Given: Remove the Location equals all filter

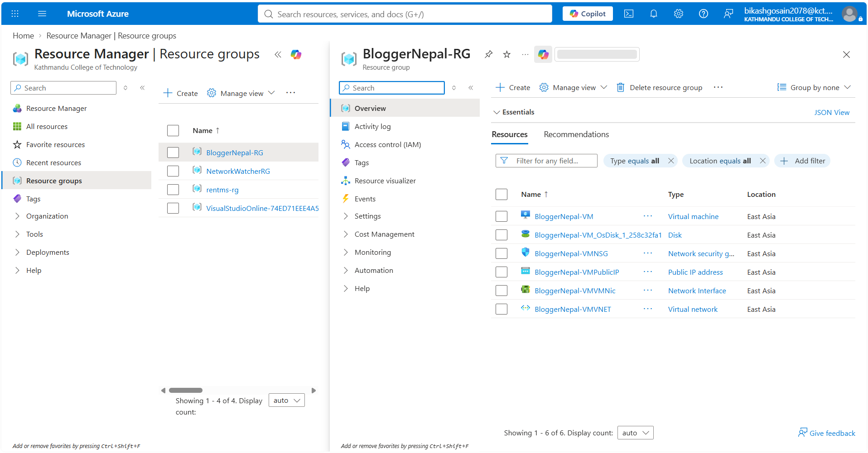Looking at the screenshot, I should pyautogui.click(x=762, y=161).
